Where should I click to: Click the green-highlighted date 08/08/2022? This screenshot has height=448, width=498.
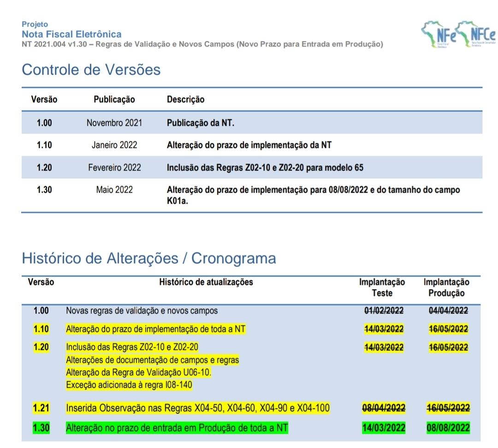click(449, 428)
